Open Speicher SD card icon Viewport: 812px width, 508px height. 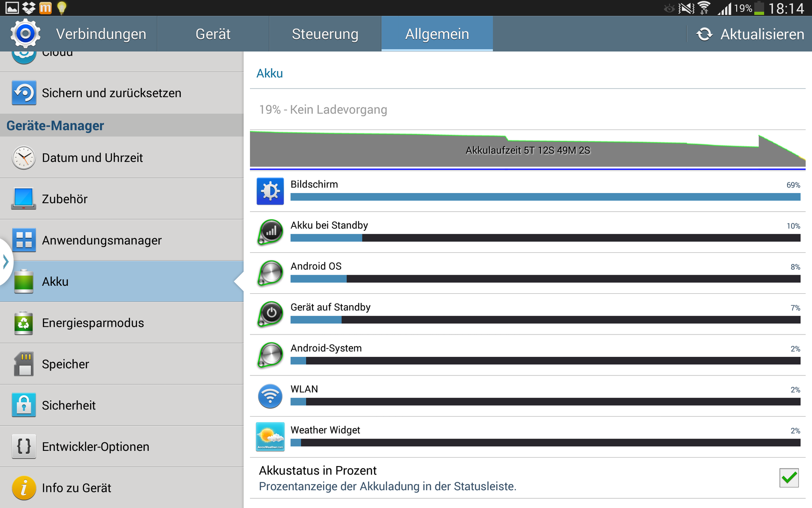tap(24, 364)
